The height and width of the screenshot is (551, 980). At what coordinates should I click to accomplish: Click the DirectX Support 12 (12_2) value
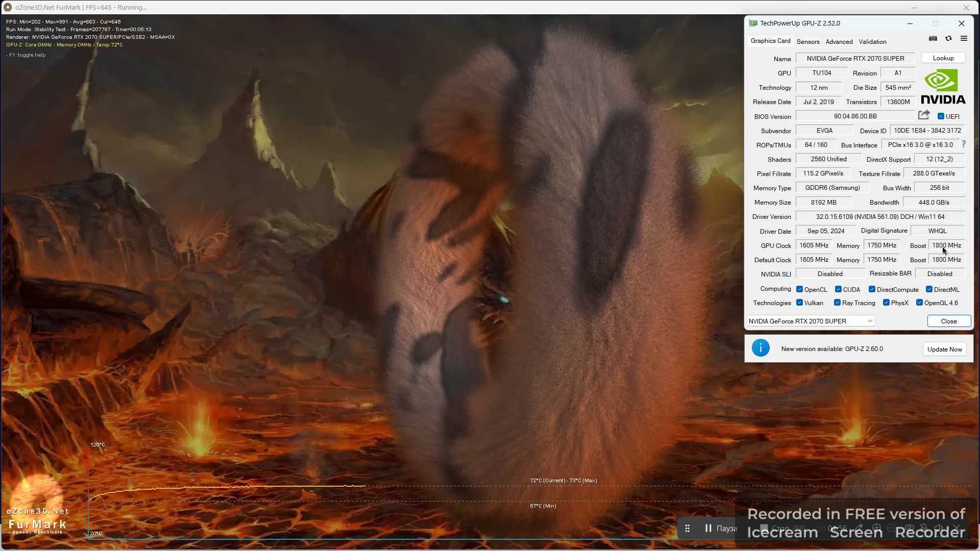[x=939, y=159]
